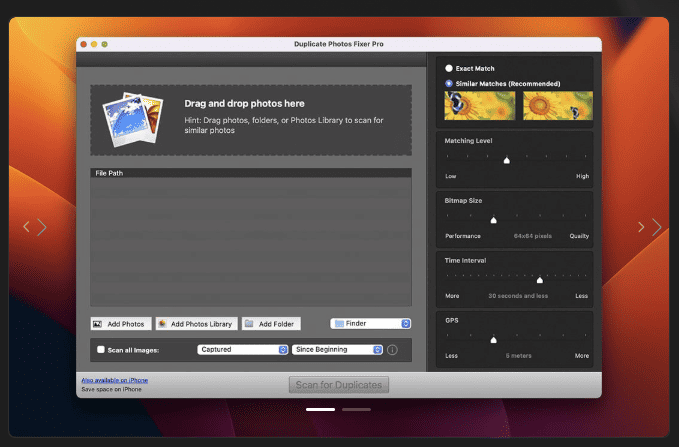Select Similar Matches (Recommended) option
Screen dimensions: 679x447
pos(449,84)
